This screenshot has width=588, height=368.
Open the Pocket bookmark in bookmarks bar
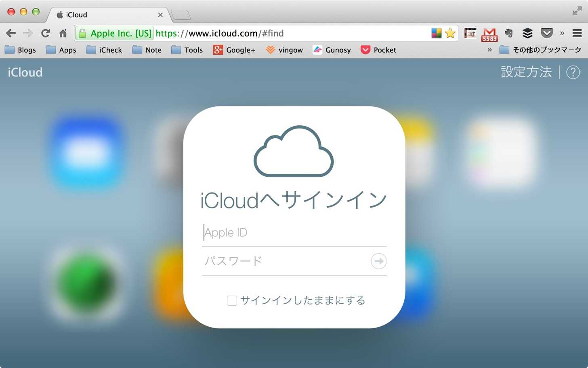pos(378,50)
